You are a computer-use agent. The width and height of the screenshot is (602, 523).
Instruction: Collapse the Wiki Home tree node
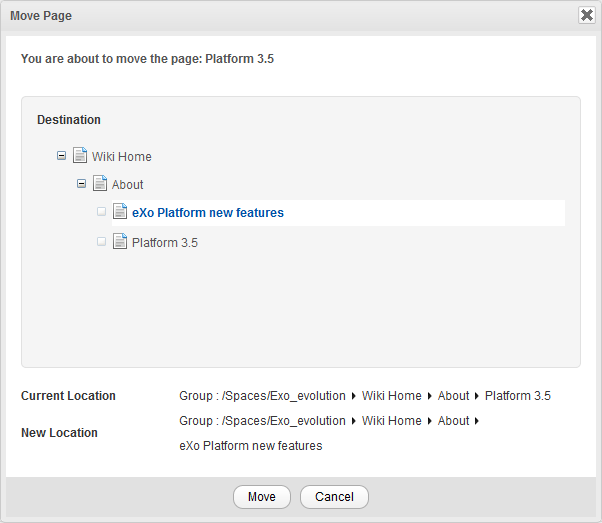[x=62, y=156]
